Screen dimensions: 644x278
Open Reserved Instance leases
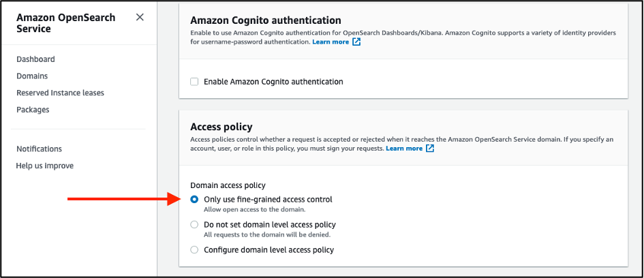click(60, 93)
